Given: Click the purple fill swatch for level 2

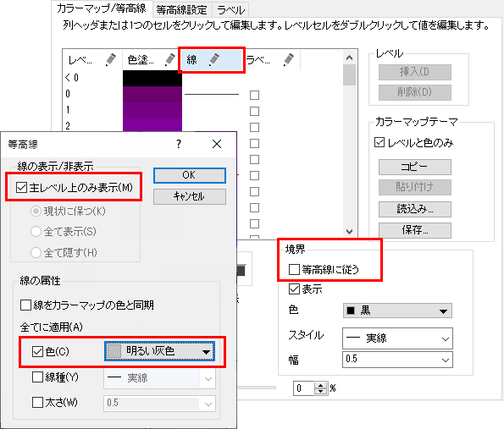Looking at the screenshot, I should tap(152, 125).
